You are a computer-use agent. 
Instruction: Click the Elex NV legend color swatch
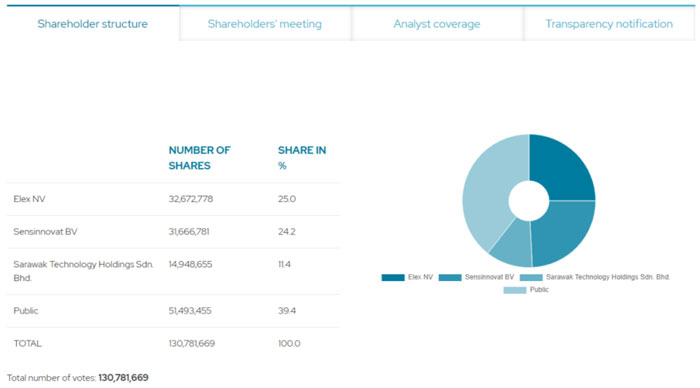[x=393, y=277]
